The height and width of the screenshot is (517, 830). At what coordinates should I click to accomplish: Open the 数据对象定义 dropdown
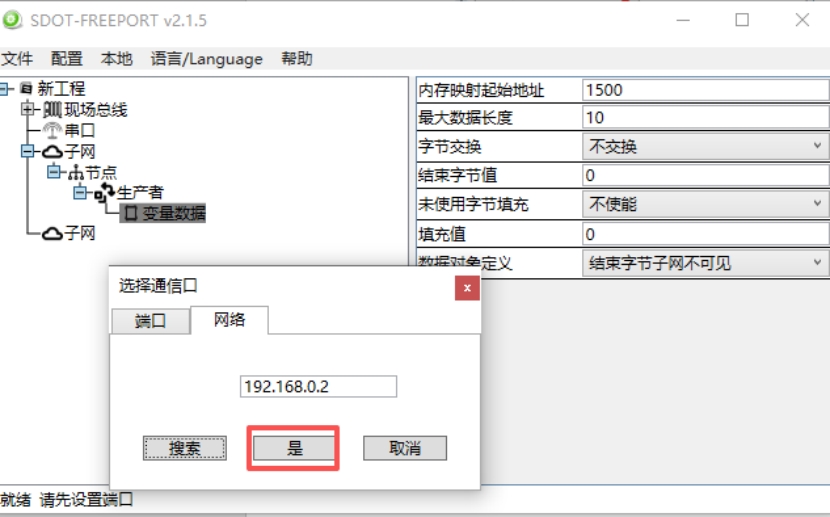pos(706,262)
